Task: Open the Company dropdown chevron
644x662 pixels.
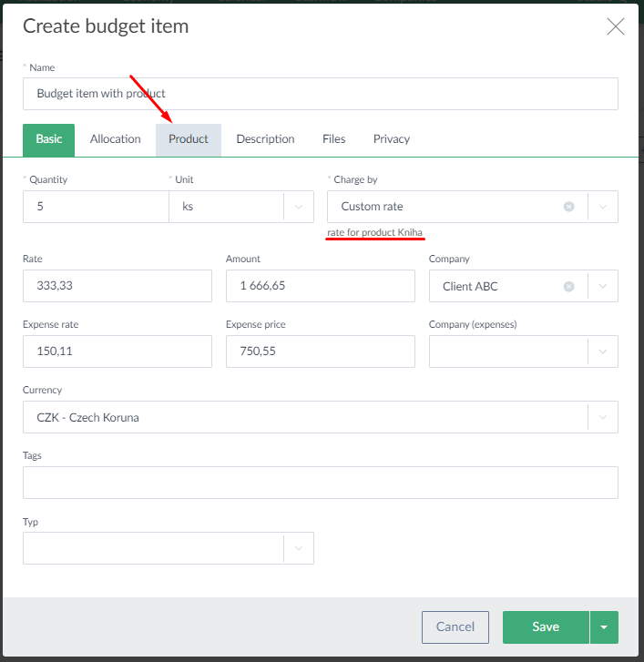Action: (603, 286)
